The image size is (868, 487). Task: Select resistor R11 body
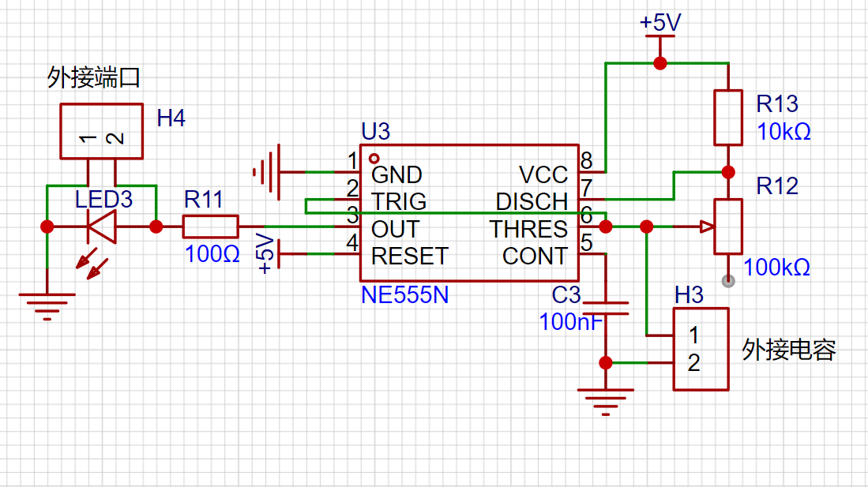[x=210, y=227]
